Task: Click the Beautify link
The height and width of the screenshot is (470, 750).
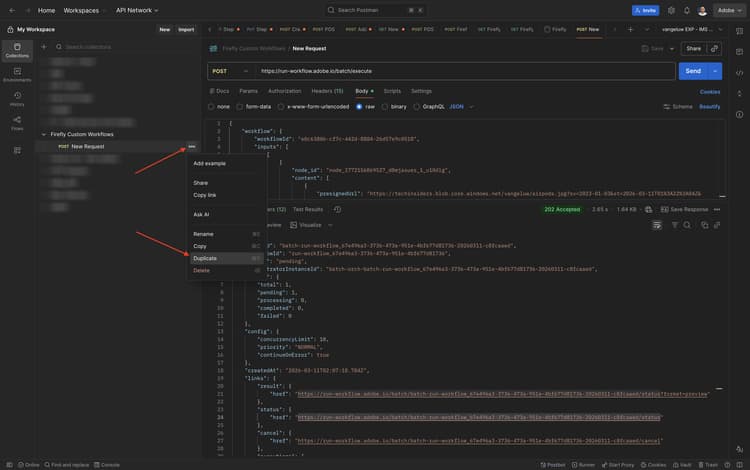Action: [709, 106]
